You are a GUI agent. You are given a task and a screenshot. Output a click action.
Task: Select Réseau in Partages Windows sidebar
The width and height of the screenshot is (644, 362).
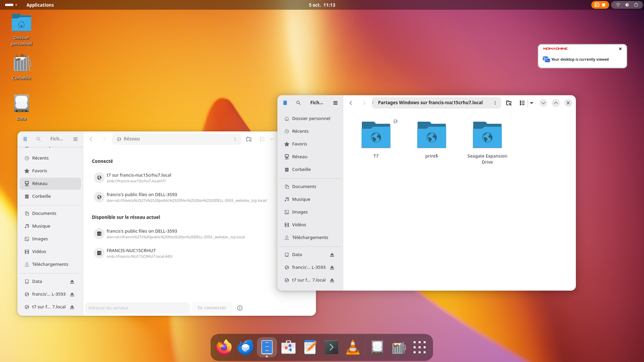pyautogui.click(x=310, y=156)
